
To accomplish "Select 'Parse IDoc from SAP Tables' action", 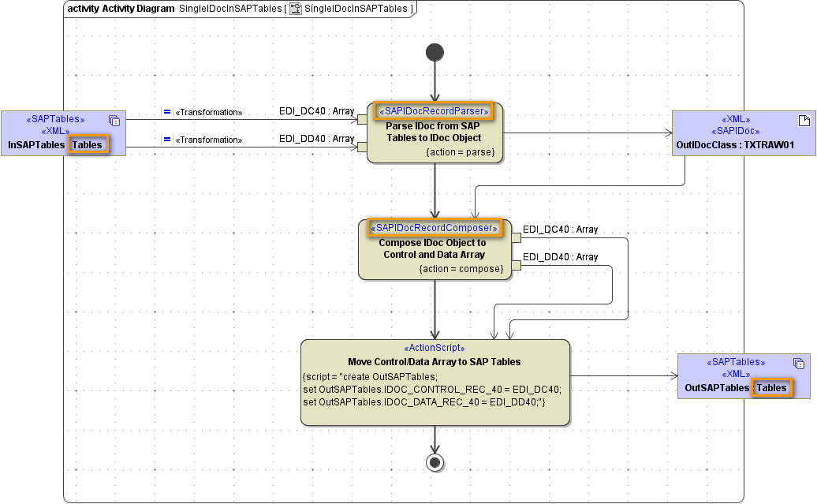I will [x=435, y=133].
